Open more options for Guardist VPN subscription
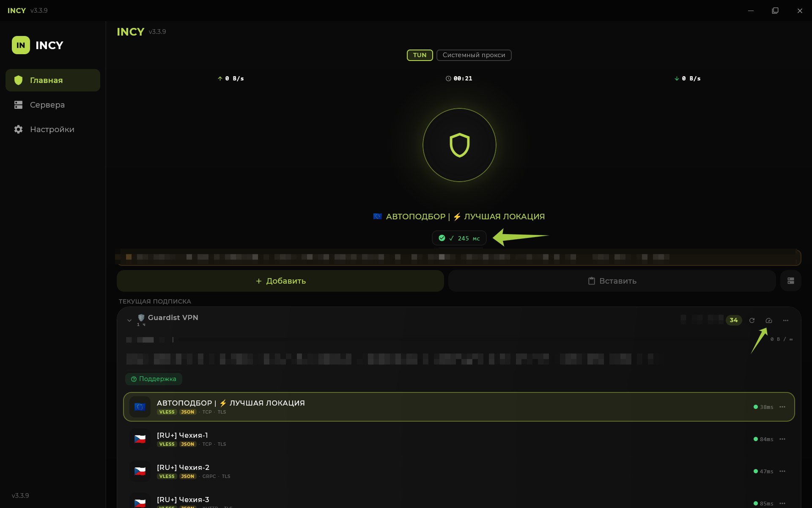 pyautogui.click(x=785, y=320)
